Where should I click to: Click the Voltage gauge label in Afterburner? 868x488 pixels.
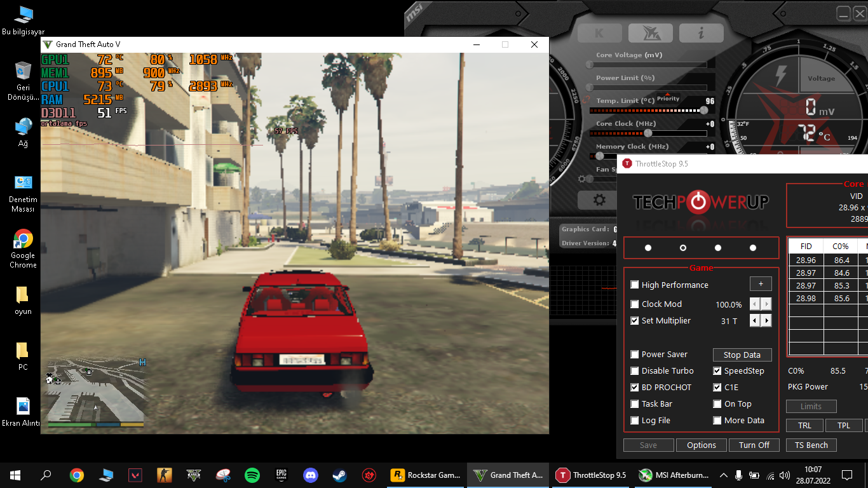pos(821,79)
